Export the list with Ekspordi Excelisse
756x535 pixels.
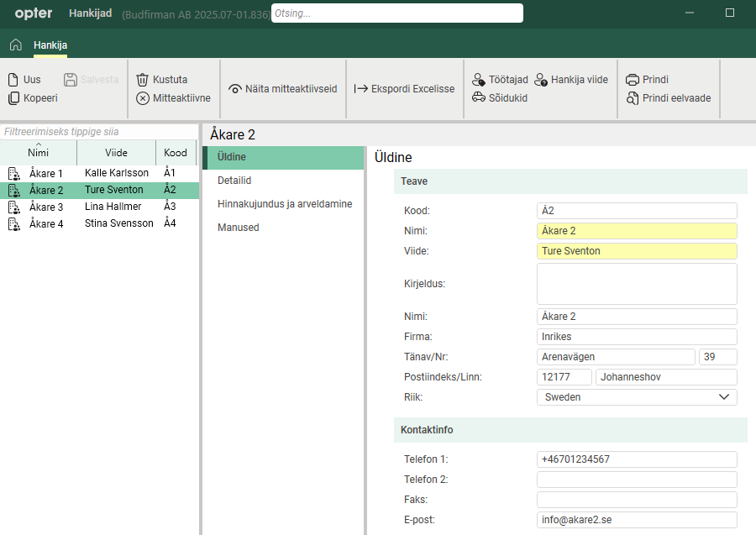click(x=404, y=89)
